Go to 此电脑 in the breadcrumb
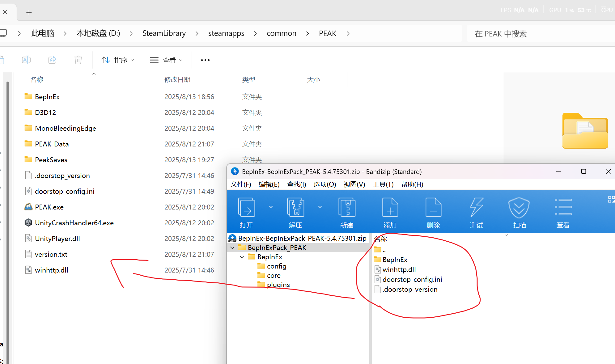Viewport: 615px width, 364px height. pyautogui.click(x=43, y=33)
